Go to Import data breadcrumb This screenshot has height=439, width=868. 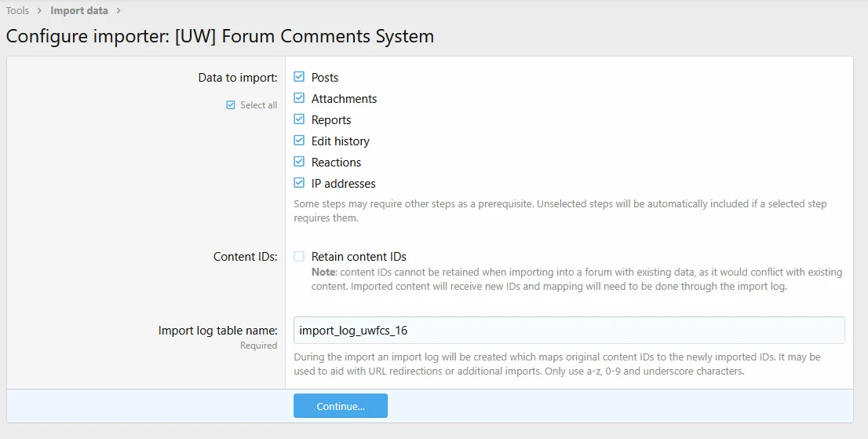pyautogui.click(x=79, y=10)
